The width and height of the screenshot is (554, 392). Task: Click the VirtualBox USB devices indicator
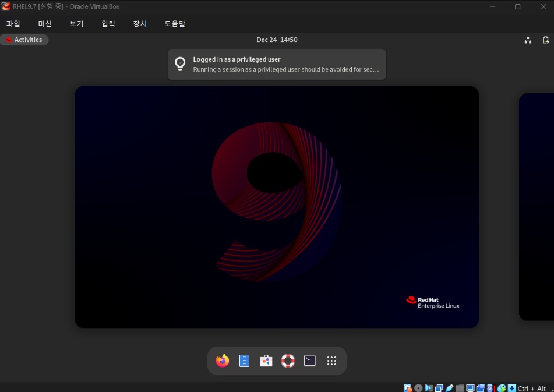click(x=449, y=388)
